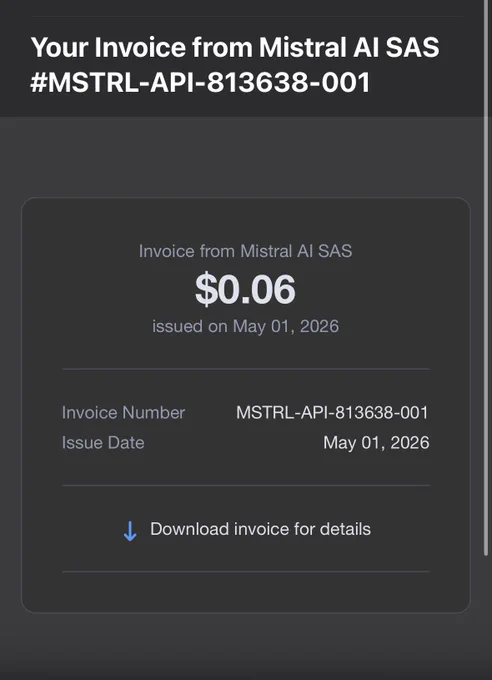Open the Download invoice for details link
492x680 pixels.
(260, 529)
